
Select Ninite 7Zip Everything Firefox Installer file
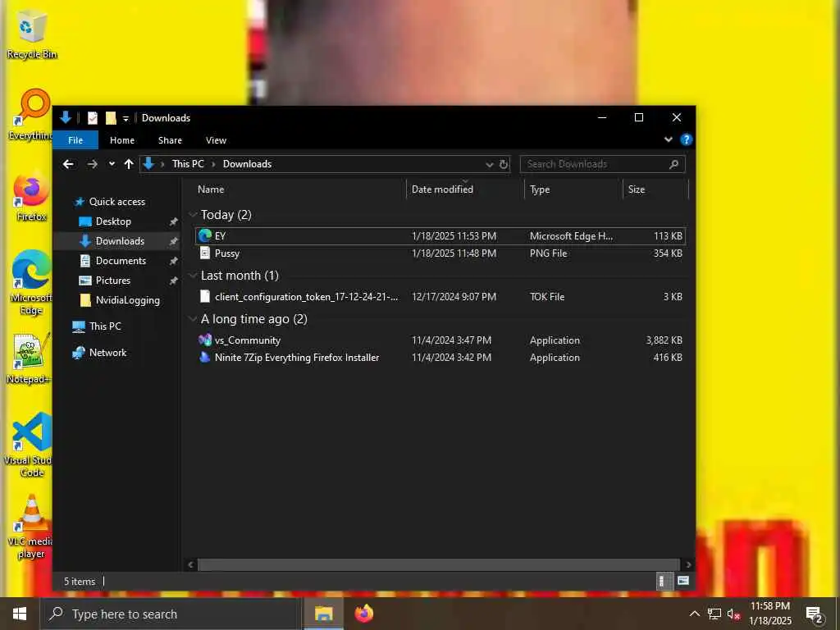pos(441,358)
